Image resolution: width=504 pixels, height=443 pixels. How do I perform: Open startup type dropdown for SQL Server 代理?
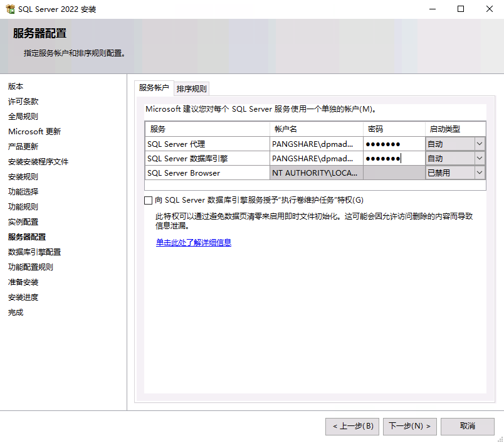coord(480,144)
